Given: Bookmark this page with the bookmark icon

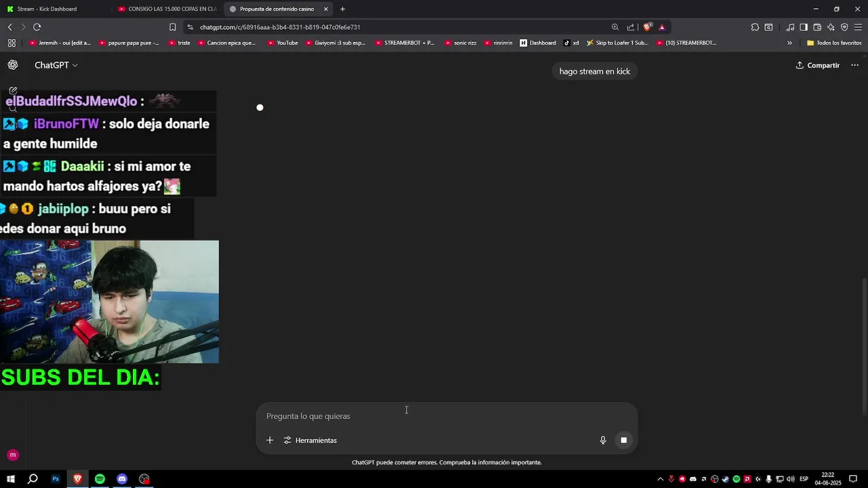Looking at the screenshot, I should pos(172,27).
